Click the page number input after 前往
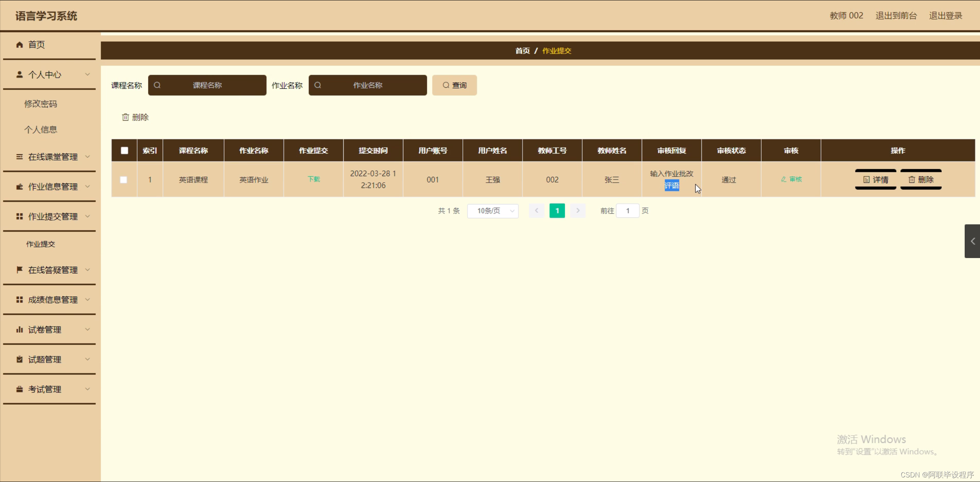The height and width of the screenshot is (482, 980). coord(628,211)
